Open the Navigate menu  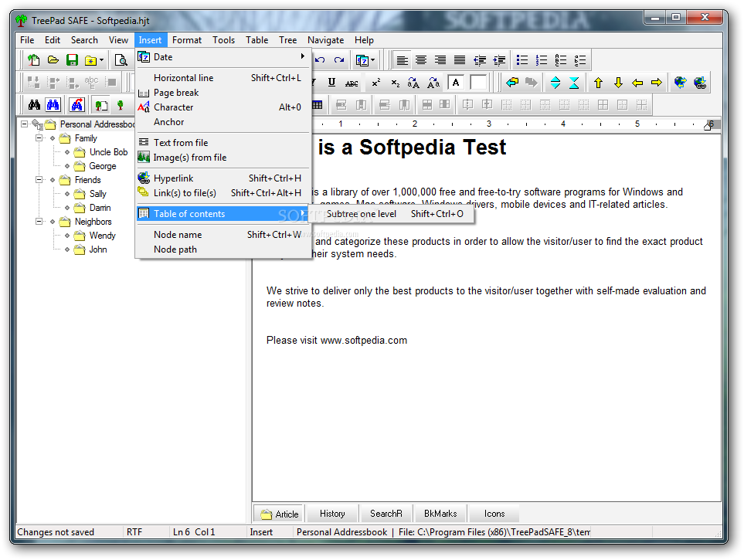pyautogui.click(x=325, y=40)
